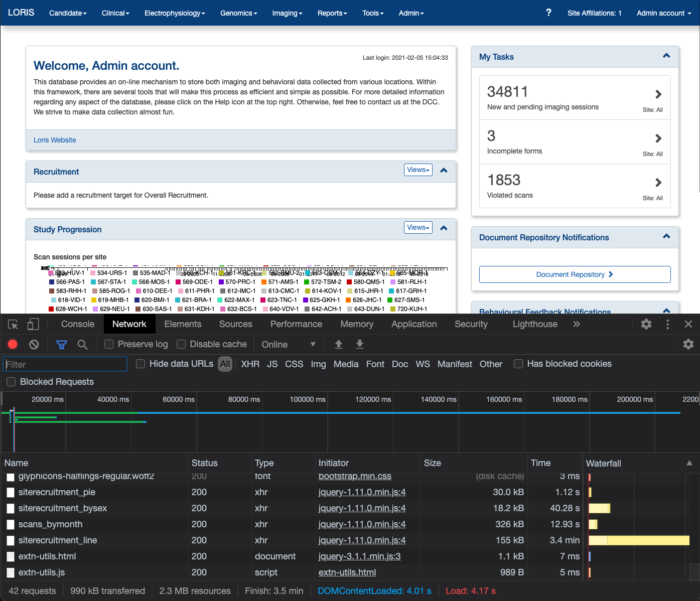Show more DevTools tabs

577,324
